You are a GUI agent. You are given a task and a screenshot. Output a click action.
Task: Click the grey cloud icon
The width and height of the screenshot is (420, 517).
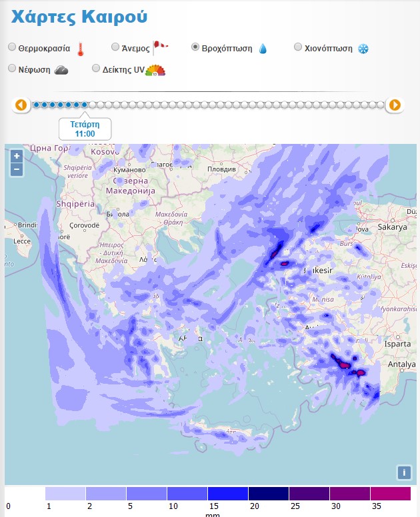tap(61, 70)
